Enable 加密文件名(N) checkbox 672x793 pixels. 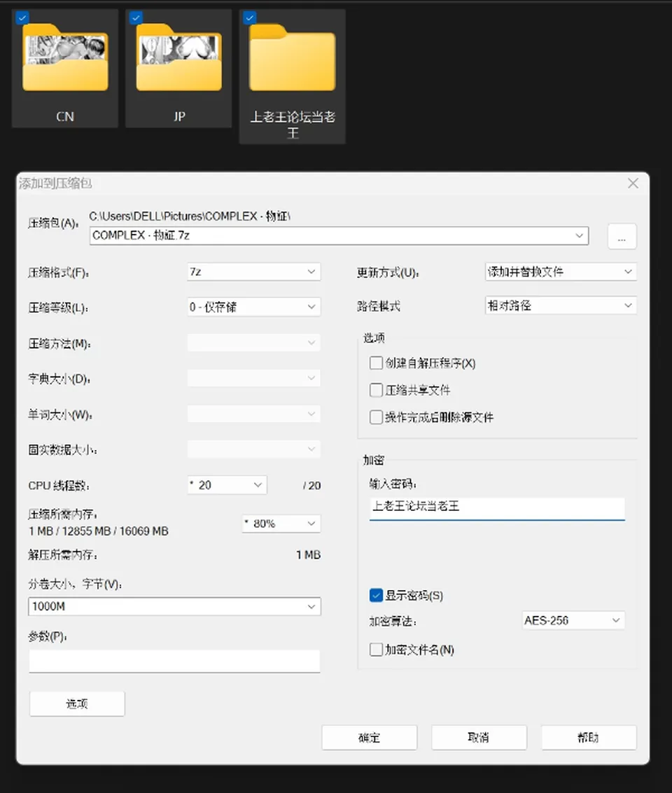click(376, 650)
